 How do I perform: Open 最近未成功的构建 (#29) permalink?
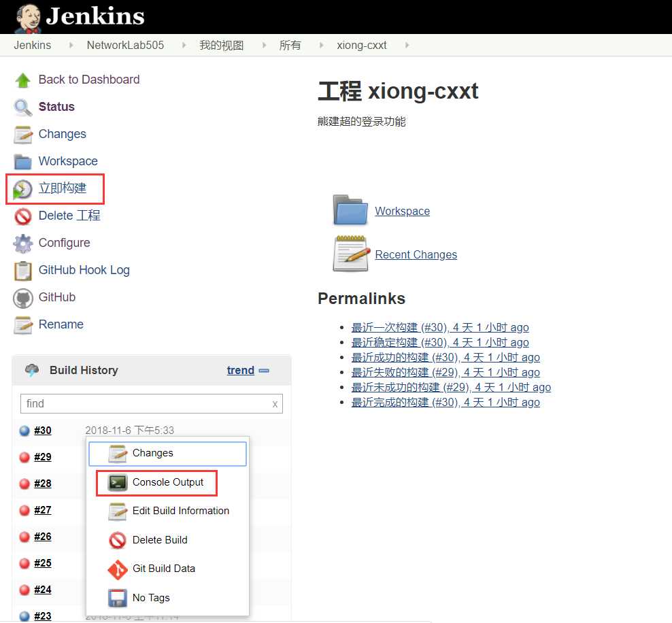point(451,388)
